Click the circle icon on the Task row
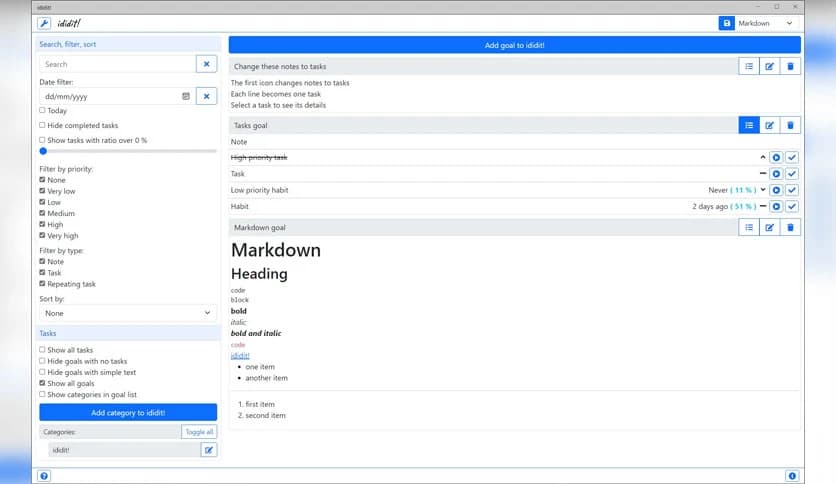The width and height of the screenshot is (836, 484). coord(776,174)
